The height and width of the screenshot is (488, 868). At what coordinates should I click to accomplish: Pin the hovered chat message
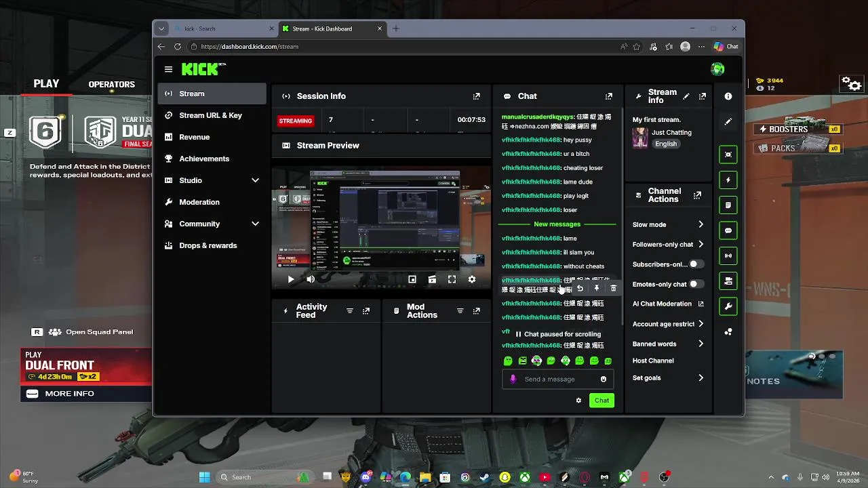(597, 289)
